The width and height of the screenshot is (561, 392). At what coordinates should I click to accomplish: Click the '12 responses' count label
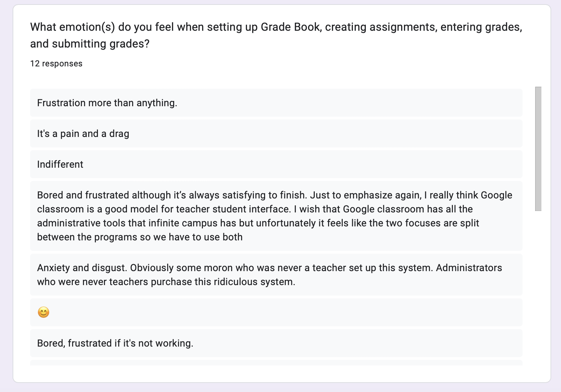pyautogui.click(x=56, y=64)
